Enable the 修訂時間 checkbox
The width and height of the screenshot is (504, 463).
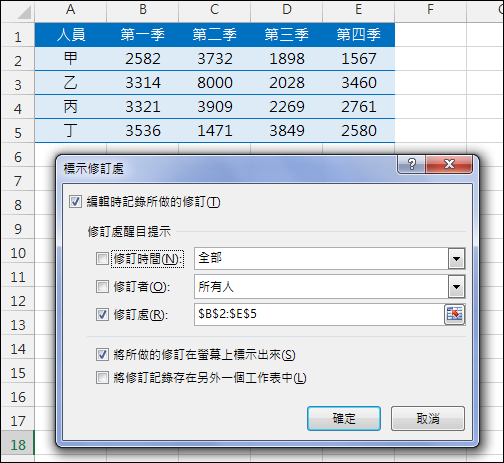click(102, 258)
